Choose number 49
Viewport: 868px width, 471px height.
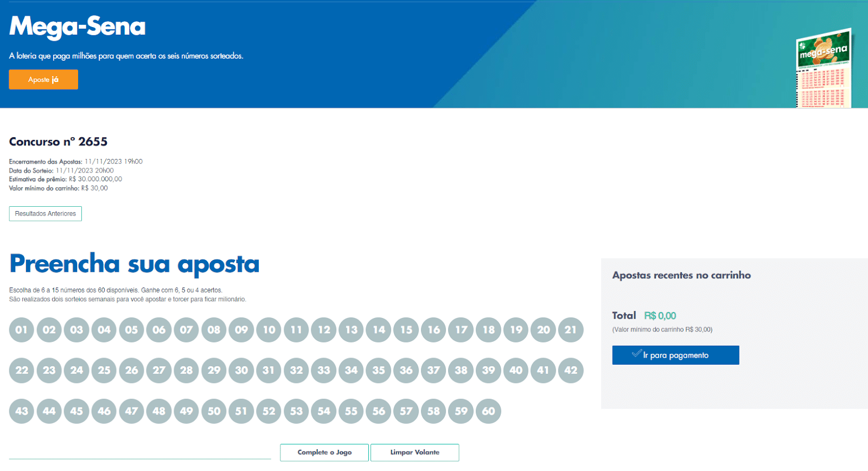187,411
